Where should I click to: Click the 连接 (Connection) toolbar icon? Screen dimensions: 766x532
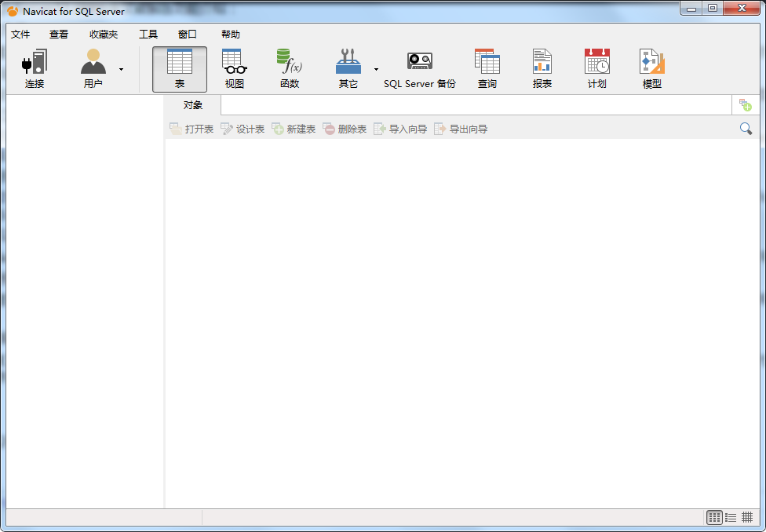coord(35,68)
